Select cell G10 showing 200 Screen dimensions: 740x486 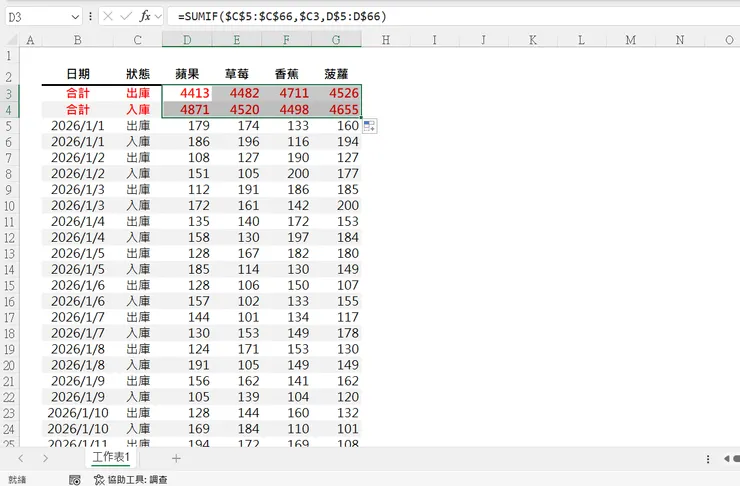336,206
